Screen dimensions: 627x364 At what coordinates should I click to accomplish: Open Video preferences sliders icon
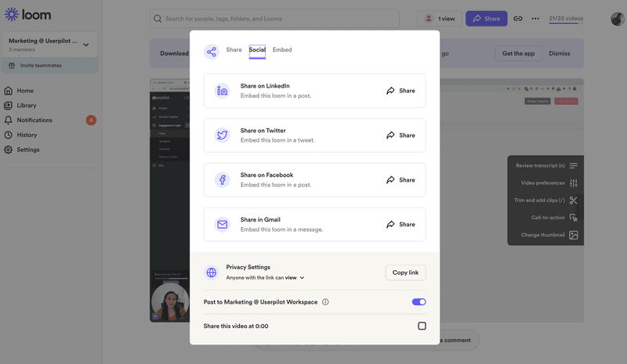(x=574, y=183)
